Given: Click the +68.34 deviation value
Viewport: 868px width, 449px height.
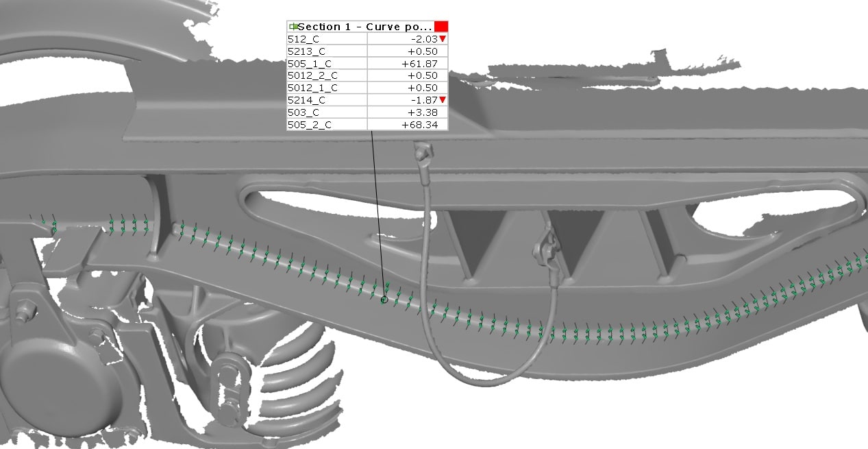Looking at the screenshot, I should [x=419, y=125].
